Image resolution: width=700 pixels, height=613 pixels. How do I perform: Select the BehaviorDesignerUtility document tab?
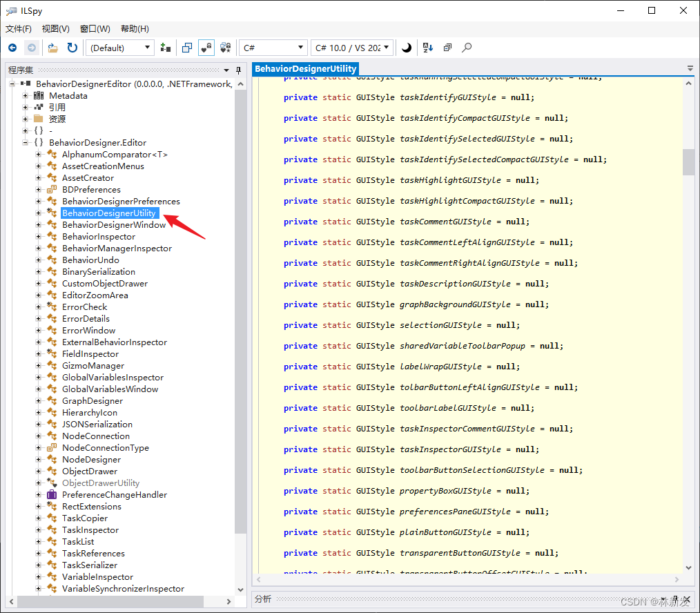coord(305,69)
